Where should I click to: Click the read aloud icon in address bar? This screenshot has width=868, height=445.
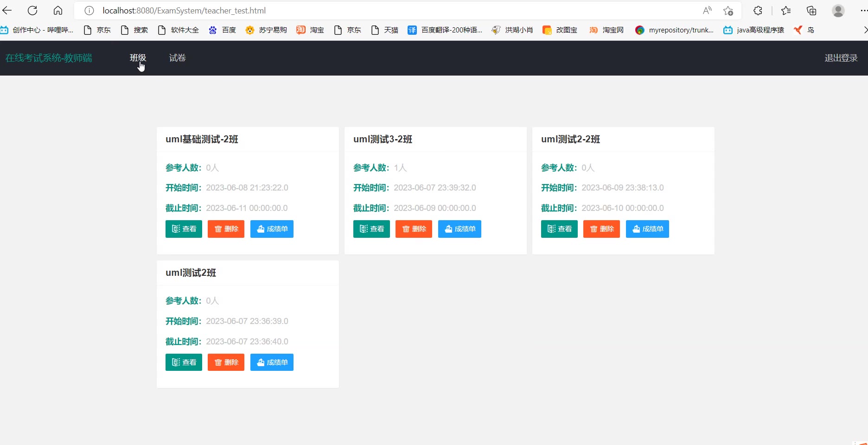[x=707, y=11]
